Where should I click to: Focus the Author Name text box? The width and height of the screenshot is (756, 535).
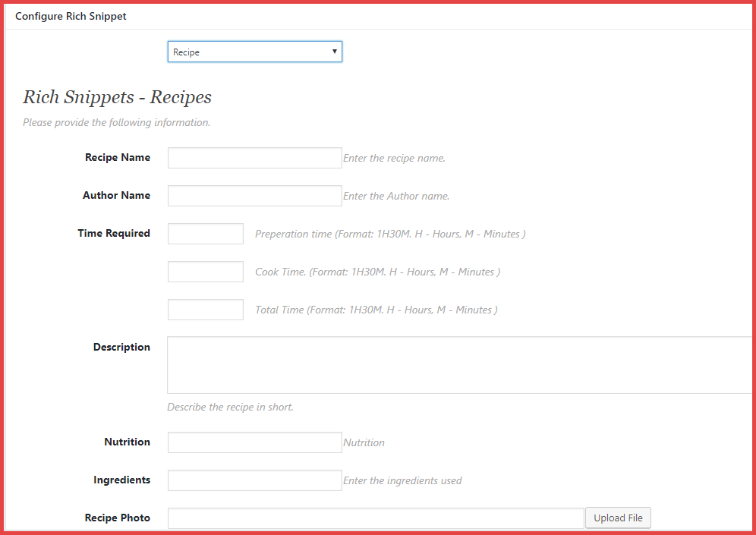[x=254, y=196]
